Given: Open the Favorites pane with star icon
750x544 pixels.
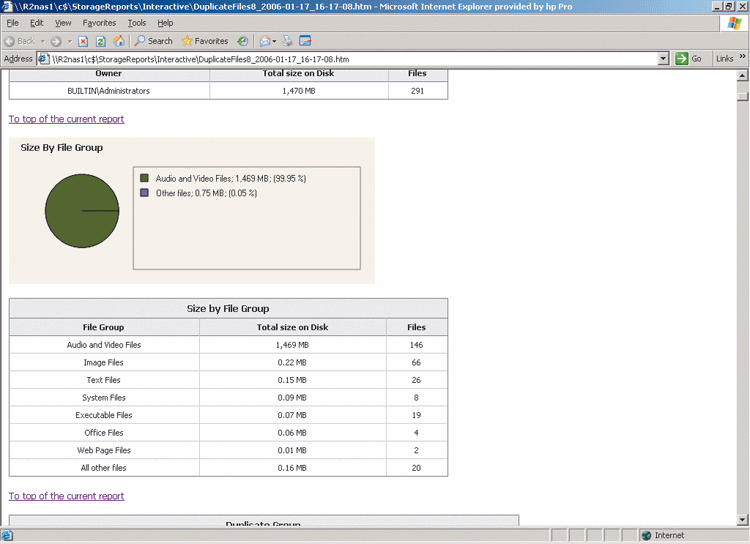Looking at the screenshot, I should pos(205,41).
